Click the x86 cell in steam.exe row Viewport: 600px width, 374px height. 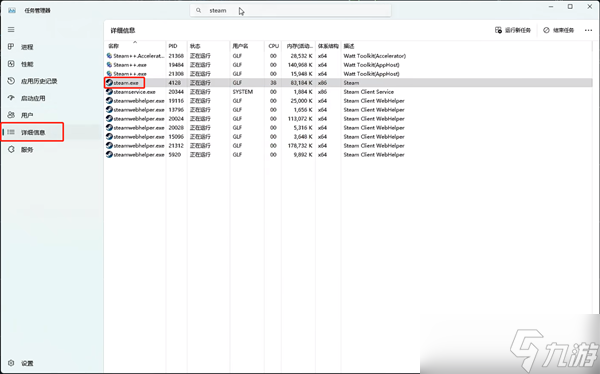pos(323,83)
